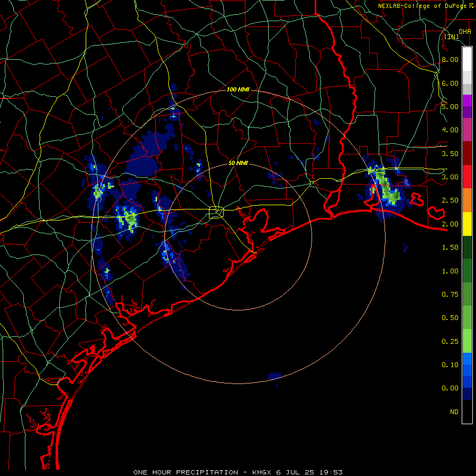The image size is (476, 476).
Task: Pick the pink swatch beside 4.00
Action: (x=467, y=130)
